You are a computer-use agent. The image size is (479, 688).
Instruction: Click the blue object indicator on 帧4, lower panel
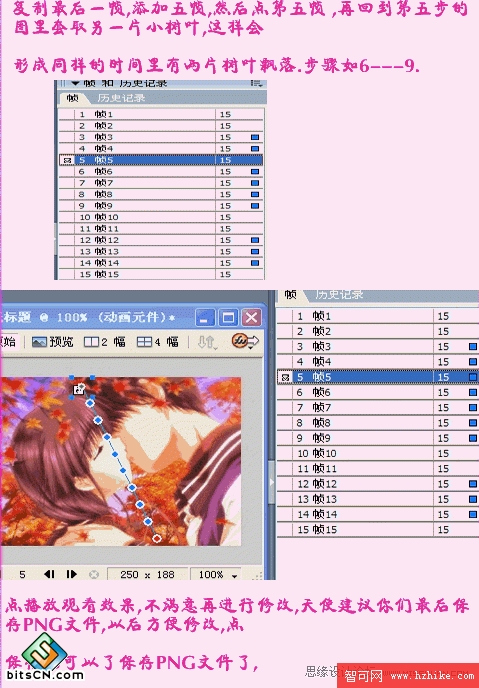(473, 362)
